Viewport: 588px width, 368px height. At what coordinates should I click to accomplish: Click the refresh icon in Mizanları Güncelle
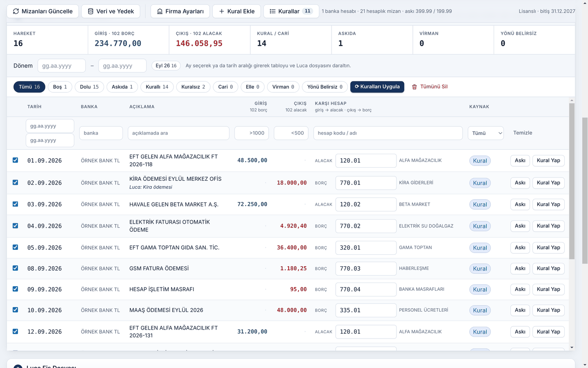pyautogui.click(x=16, y=11)
